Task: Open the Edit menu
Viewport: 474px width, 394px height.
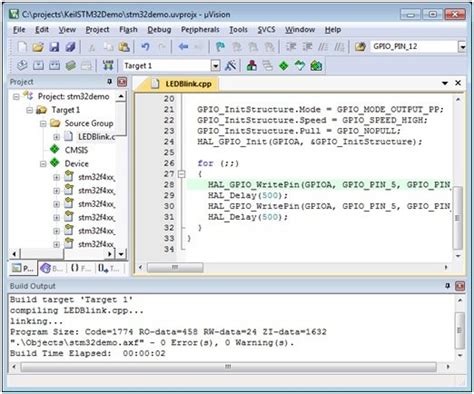Action: coord(42,30)
